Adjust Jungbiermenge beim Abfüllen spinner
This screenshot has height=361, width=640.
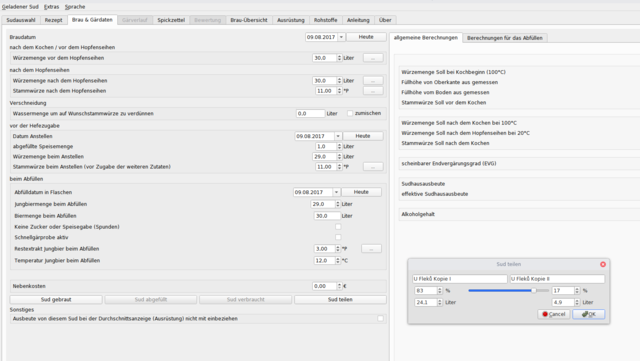click(x=338, y=204)
